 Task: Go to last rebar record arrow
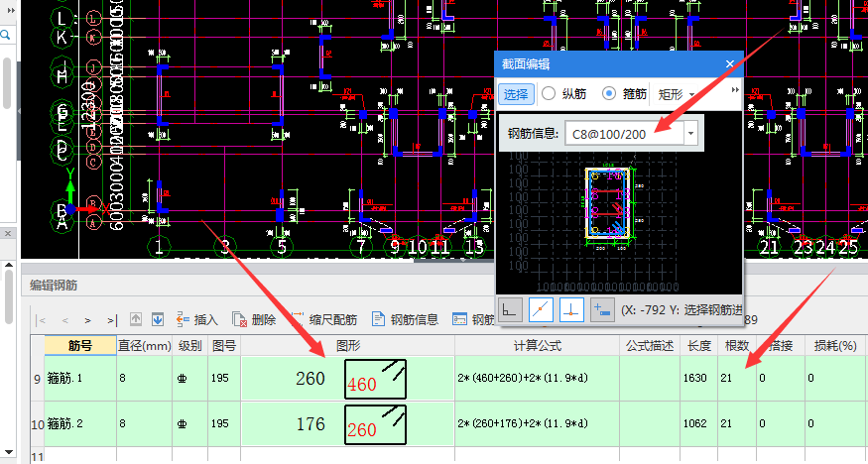112,320
